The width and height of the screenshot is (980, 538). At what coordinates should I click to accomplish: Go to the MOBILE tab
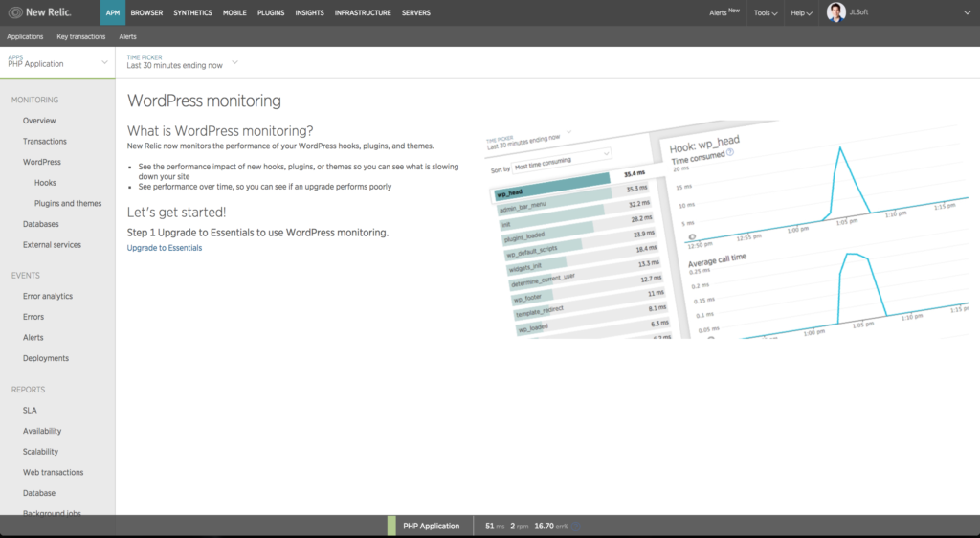tap(234, 12)
